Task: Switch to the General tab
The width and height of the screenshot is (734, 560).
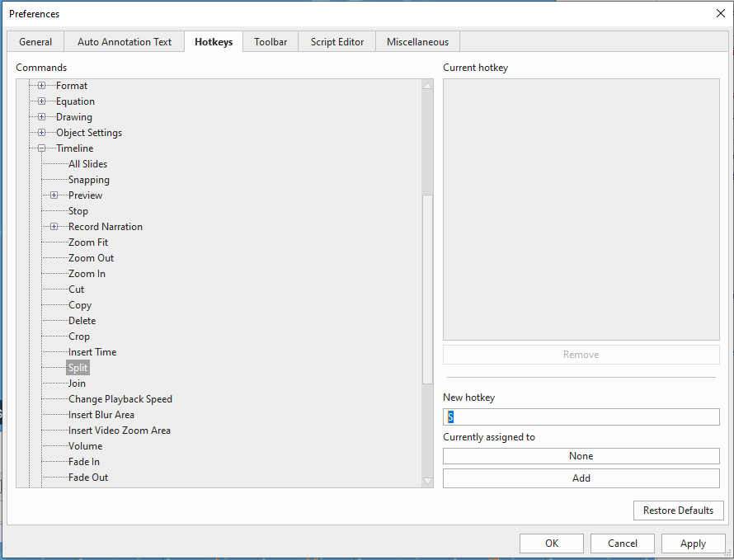Action: pyautogui.click(x=35, y=42)
